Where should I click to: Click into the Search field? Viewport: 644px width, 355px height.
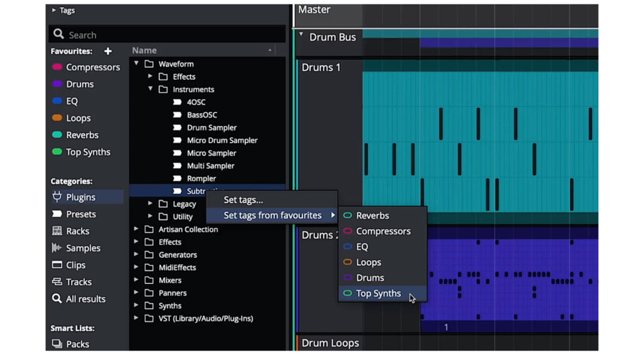(x=167, y=35)
